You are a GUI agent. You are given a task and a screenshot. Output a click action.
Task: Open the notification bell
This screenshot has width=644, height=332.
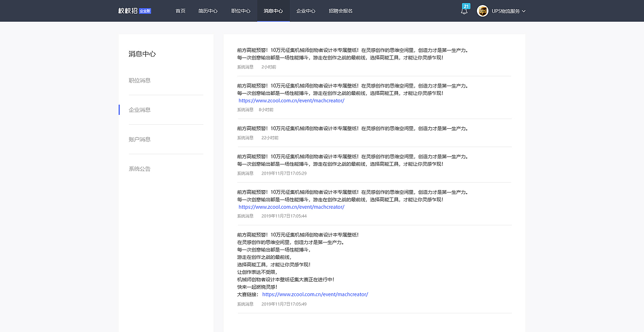point(465,11)
